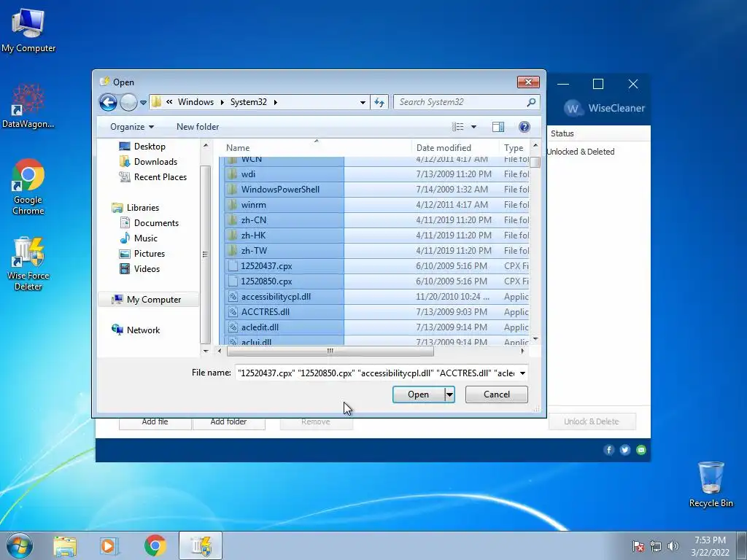Click the search magnifier icon
The height and width of the screenshot is (560, 747).
(532, 102)
